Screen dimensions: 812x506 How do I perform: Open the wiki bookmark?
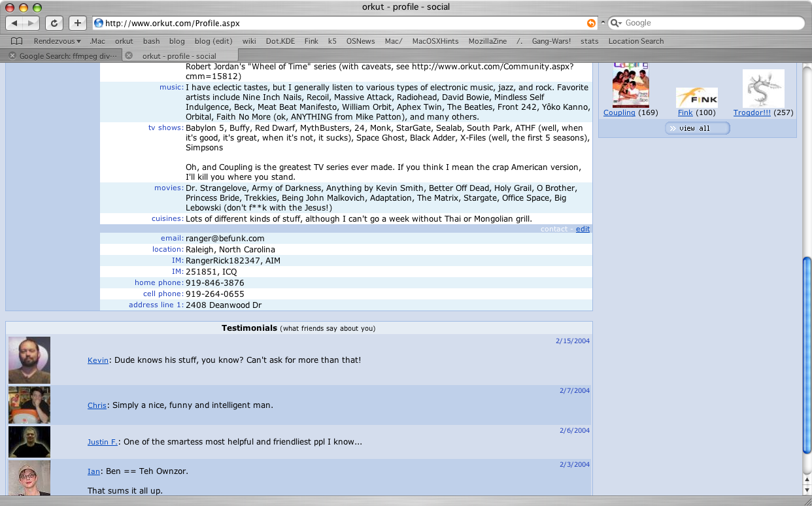coord(249,41)
